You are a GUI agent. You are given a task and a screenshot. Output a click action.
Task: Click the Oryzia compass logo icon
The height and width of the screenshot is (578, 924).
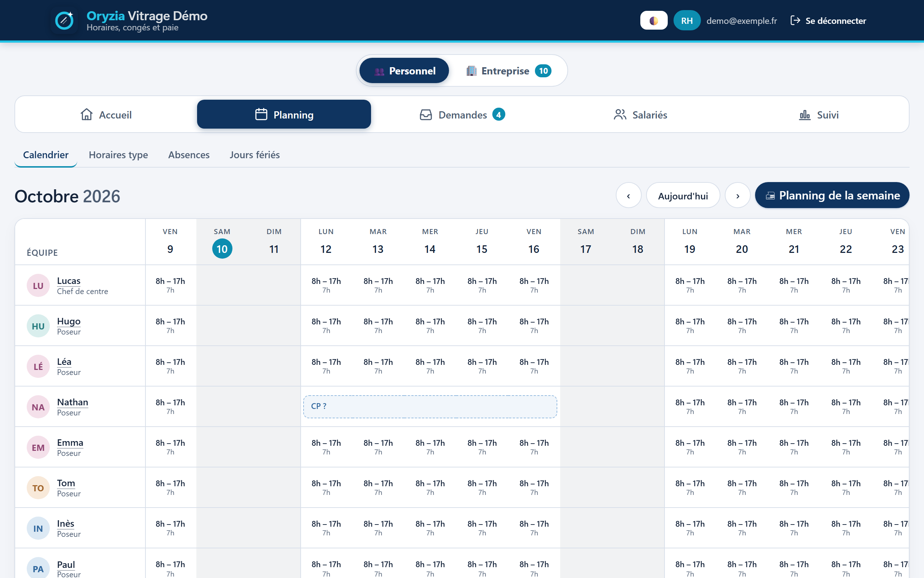pyautogui.click(x=64, y=21)
